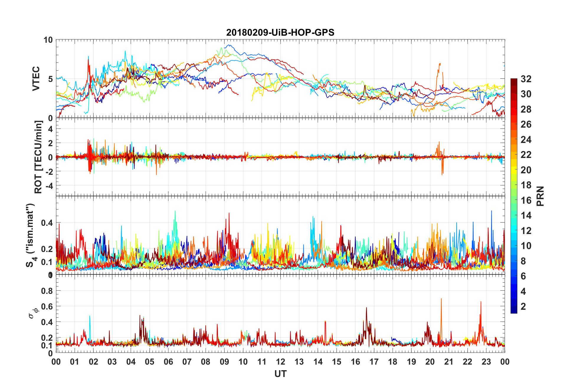Click the VTEC axis tick label 10

(x=48, y=40)
